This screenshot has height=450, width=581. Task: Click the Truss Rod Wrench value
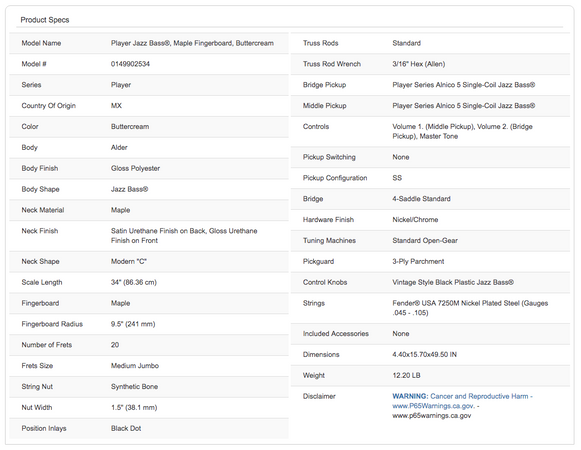click(x=419, y=64)
